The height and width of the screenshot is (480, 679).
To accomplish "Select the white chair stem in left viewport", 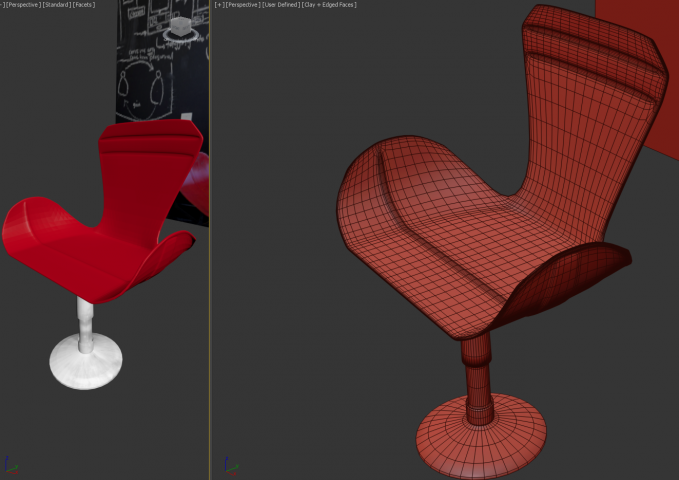I will point(85,323).
